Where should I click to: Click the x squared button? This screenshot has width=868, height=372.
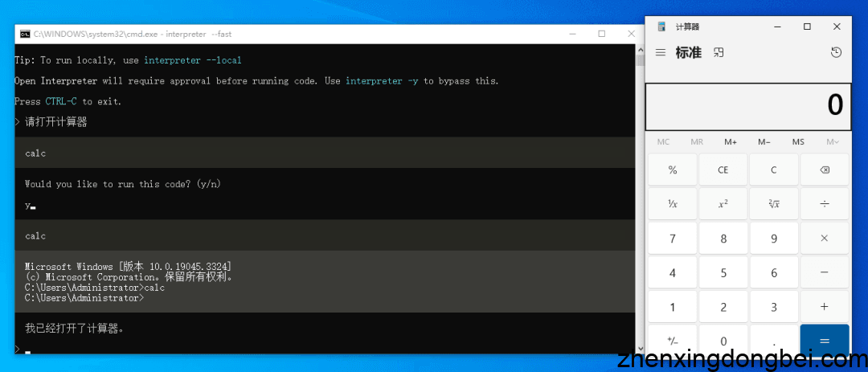point(723,204)
